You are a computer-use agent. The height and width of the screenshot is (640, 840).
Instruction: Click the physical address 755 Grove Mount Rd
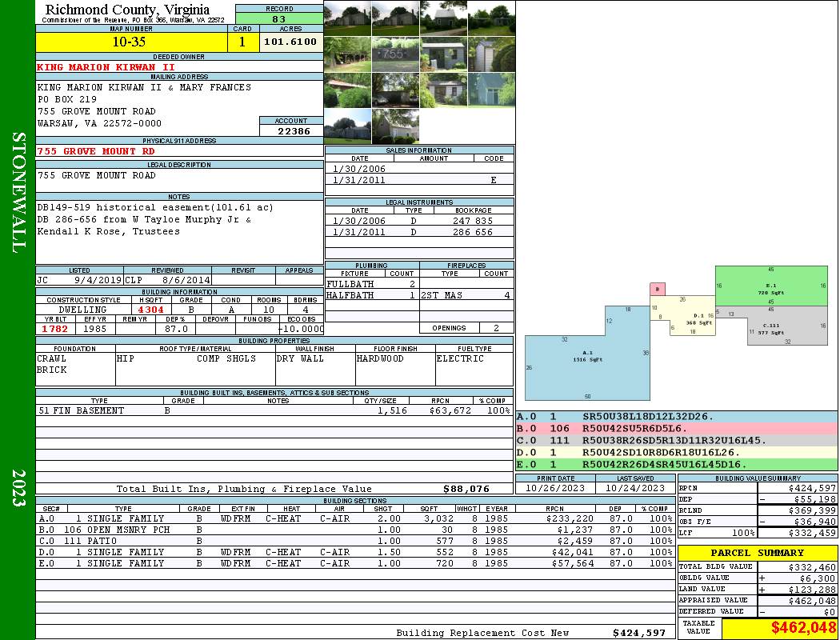tap(96, 150)
